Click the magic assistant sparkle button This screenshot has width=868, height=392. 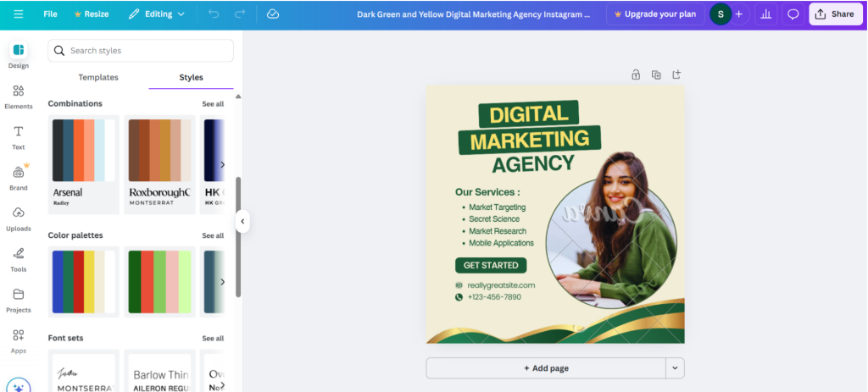coord(19,386)
